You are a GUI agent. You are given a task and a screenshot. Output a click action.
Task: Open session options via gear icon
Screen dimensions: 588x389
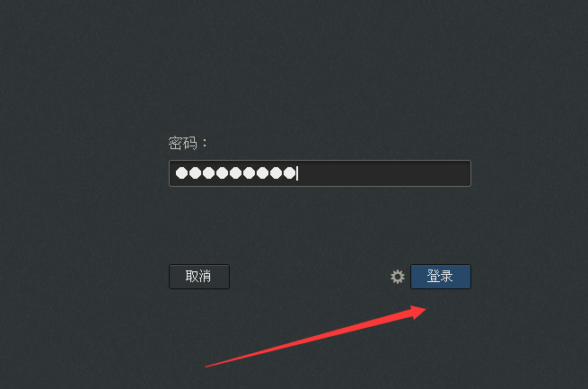[x=398, y=277]
